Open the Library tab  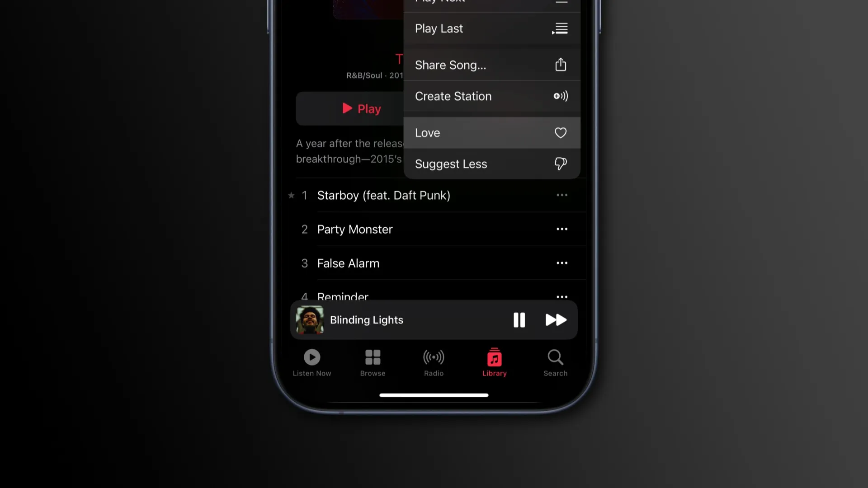pos(494,362)
